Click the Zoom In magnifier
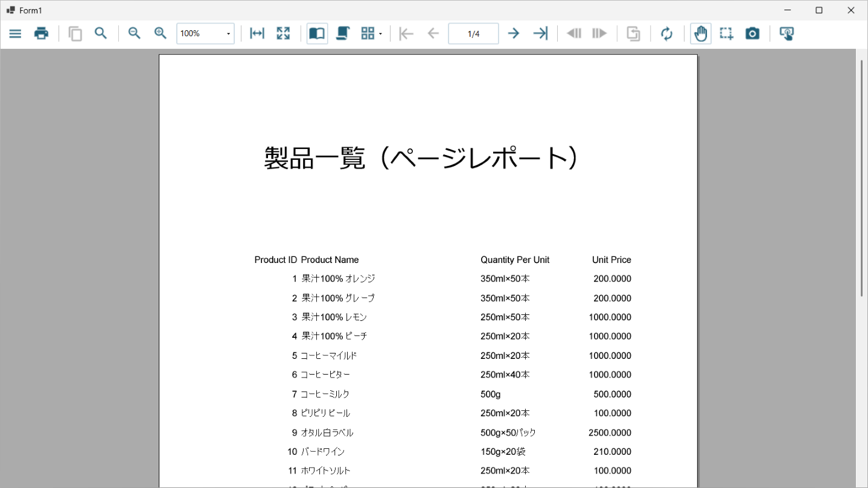The image size is (868, 488). coord(161,34)
